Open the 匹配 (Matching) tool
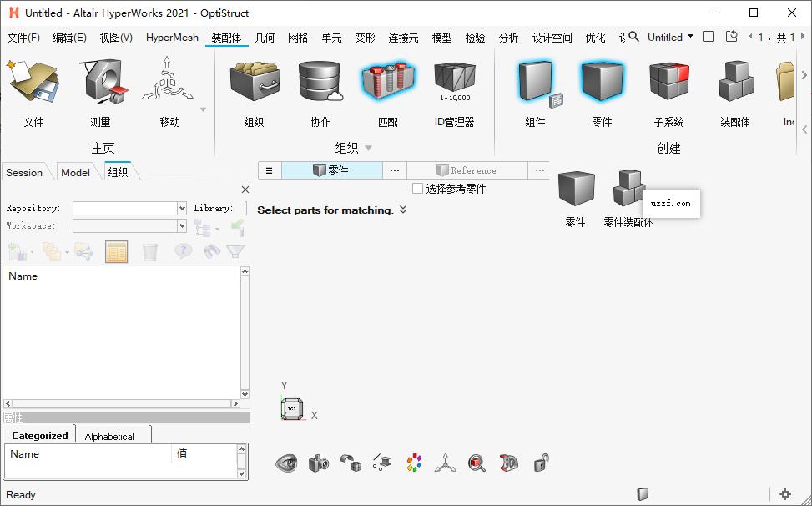812x506 pixels. pyautogui.click(x=389, y=92)
